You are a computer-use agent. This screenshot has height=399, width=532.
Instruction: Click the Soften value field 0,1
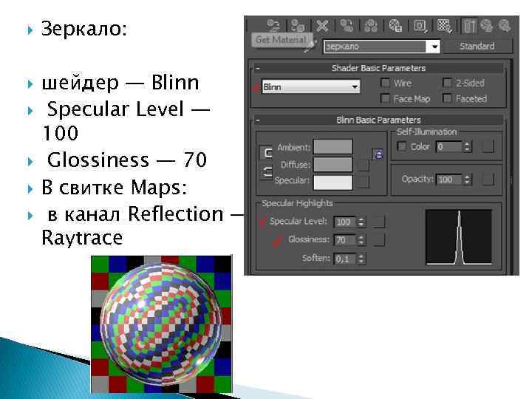[x=345, y=259]
